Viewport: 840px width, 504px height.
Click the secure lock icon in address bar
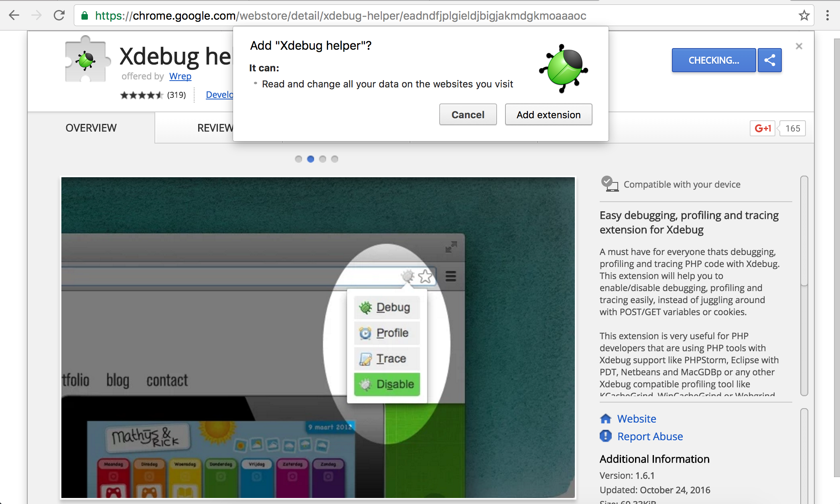[x=85, y=16]
